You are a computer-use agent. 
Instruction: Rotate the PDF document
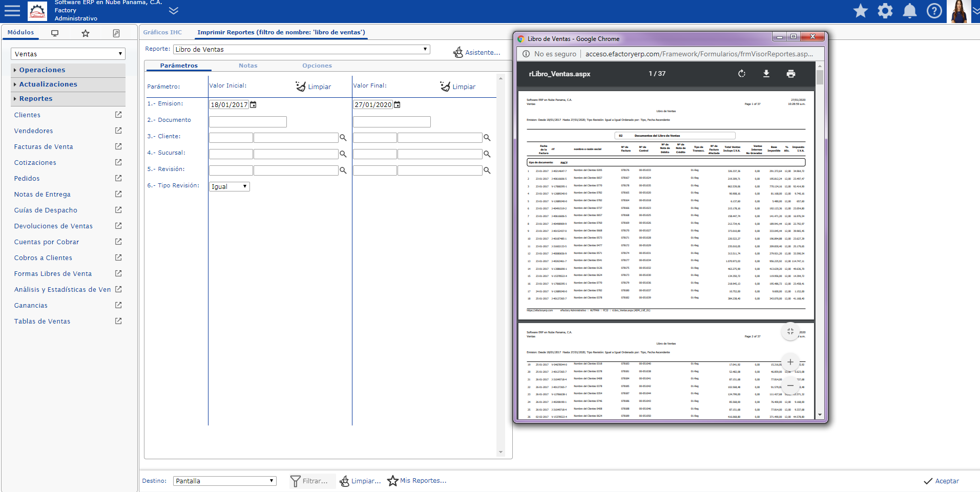[x=741, y=74]
